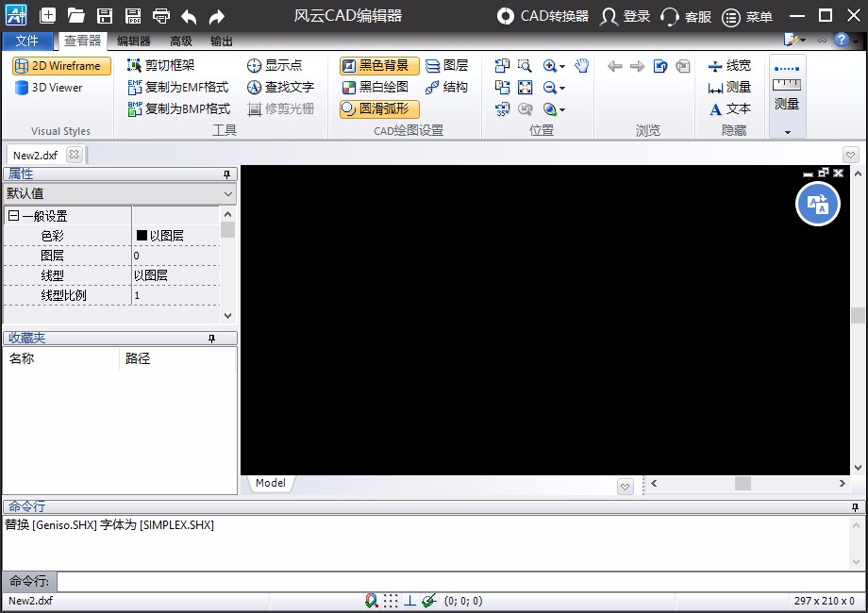Click the 命令行 command input field
The width and height of the screenshot is (868, 613).
453,581
